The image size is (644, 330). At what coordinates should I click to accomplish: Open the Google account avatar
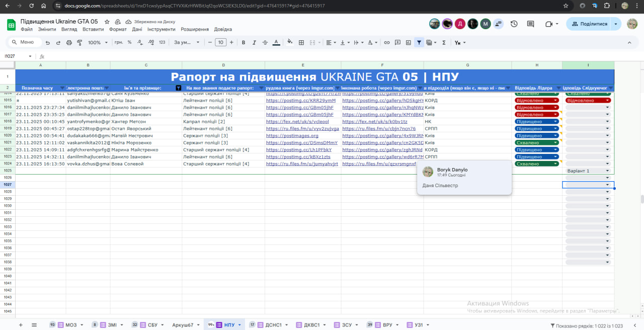(632, 24)
